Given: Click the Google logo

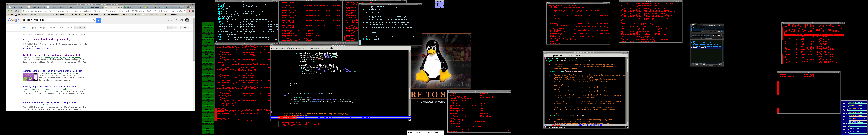Looking at the screenshot, I should tap(14, 20).
